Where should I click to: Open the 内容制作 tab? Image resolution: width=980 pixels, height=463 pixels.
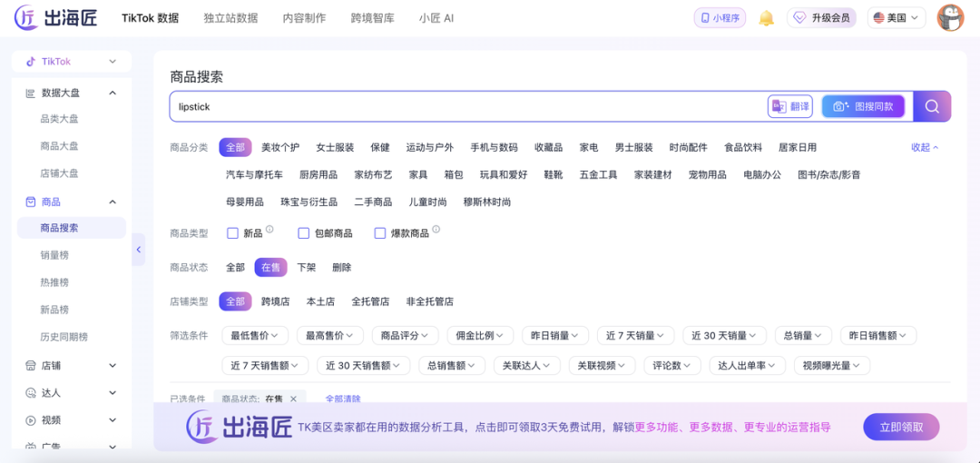(304, 18)
